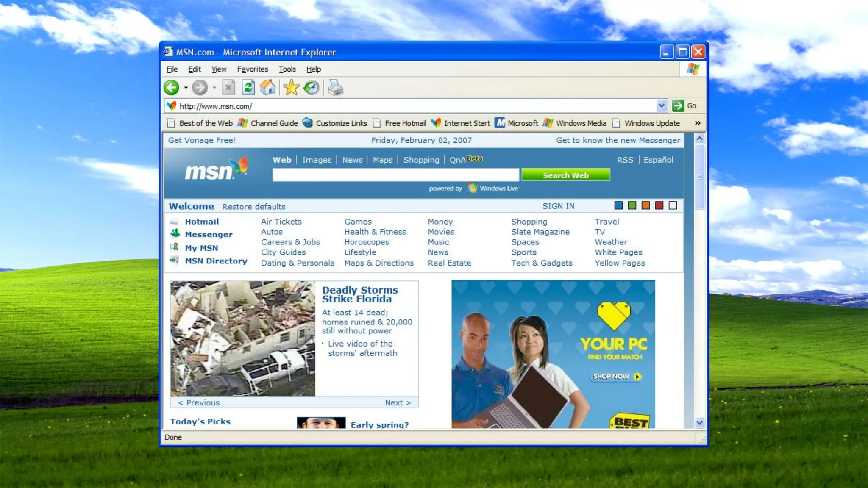Click the MSN page icon in address bar
Viewport: 868px width, 488px height.
point(171,106)
